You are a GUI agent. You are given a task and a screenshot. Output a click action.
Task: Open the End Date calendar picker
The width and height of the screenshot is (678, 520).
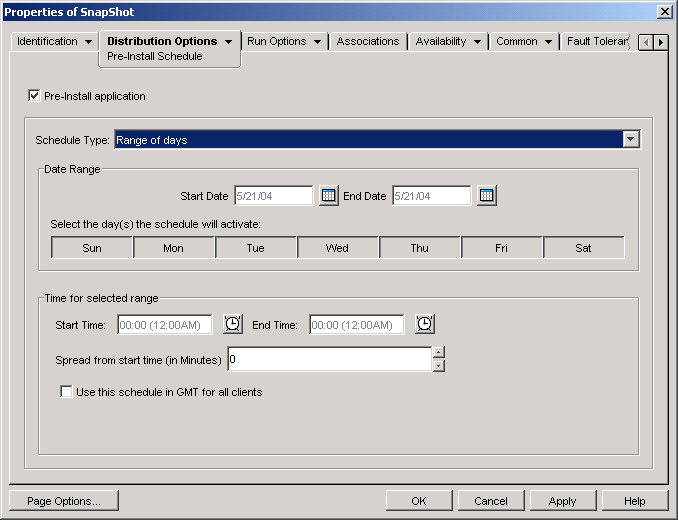pos(486,196)
